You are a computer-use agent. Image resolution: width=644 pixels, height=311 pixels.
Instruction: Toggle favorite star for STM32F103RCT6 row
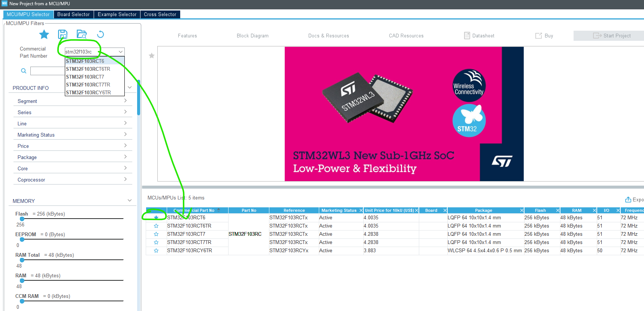coord(156,217)
